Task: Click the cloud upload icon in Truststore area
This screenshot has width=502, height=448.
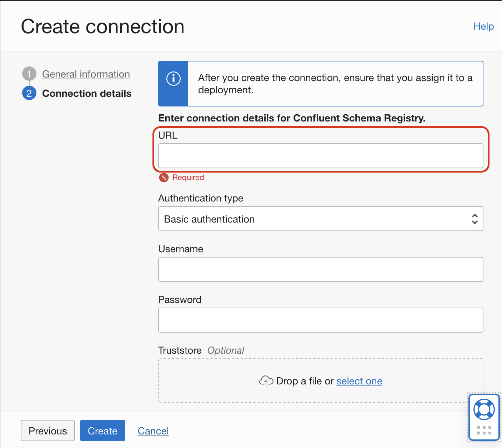Action: coord(266,381)
